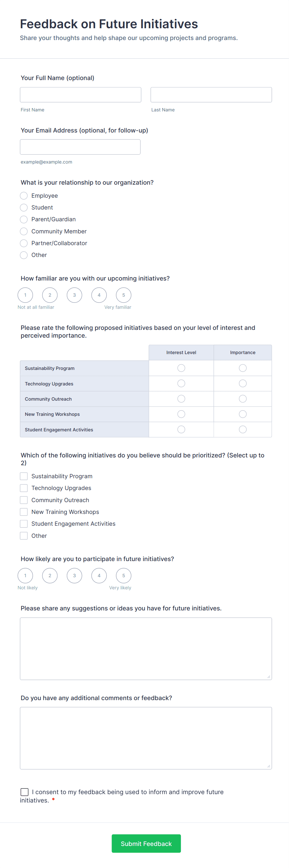Select Interest Level for Sustainability Program

point(181,368)
